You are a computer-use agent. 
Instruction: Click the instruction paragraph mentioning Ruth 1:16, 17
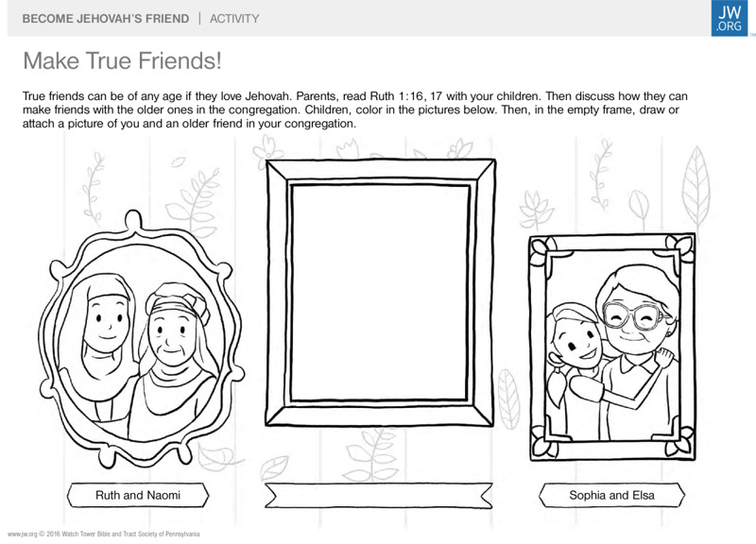[355, 110]
